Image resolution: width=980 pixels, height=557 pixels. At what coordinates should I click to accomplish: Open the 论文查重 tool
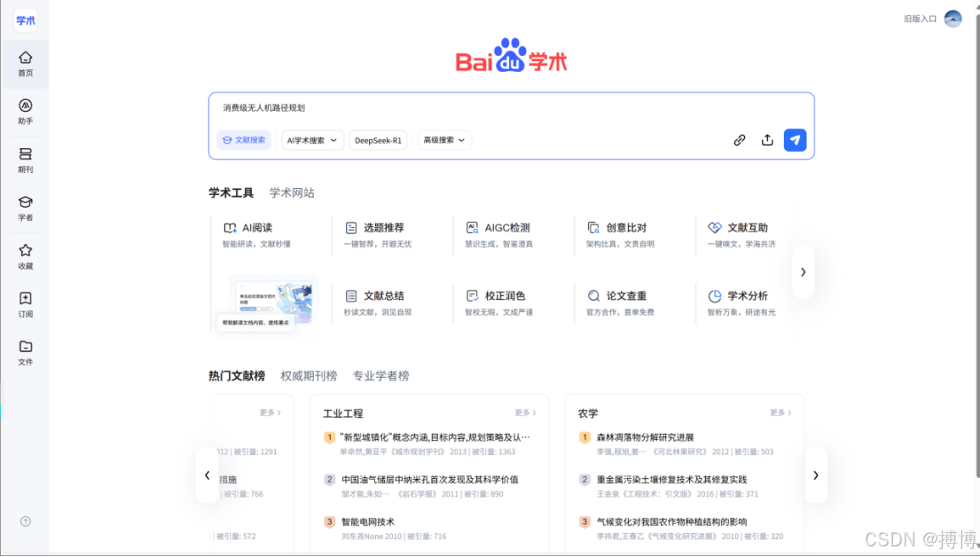tap(621, 302)
